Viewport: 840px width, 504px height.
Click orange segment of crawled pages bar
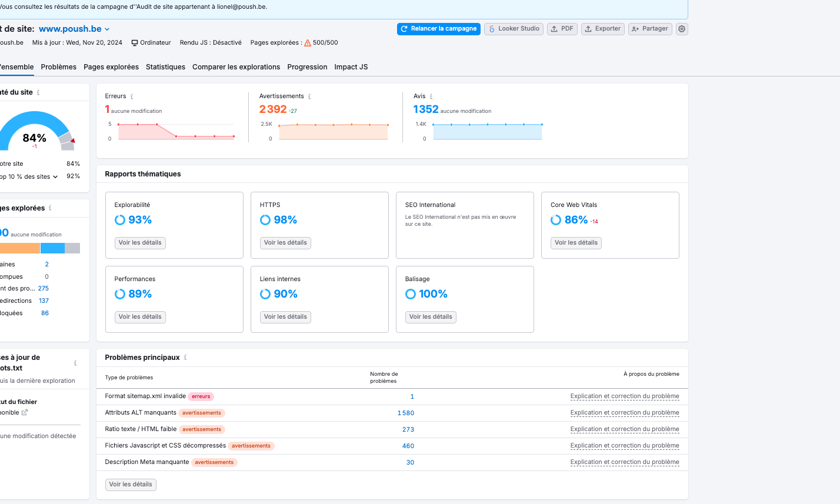click(19, 248)
